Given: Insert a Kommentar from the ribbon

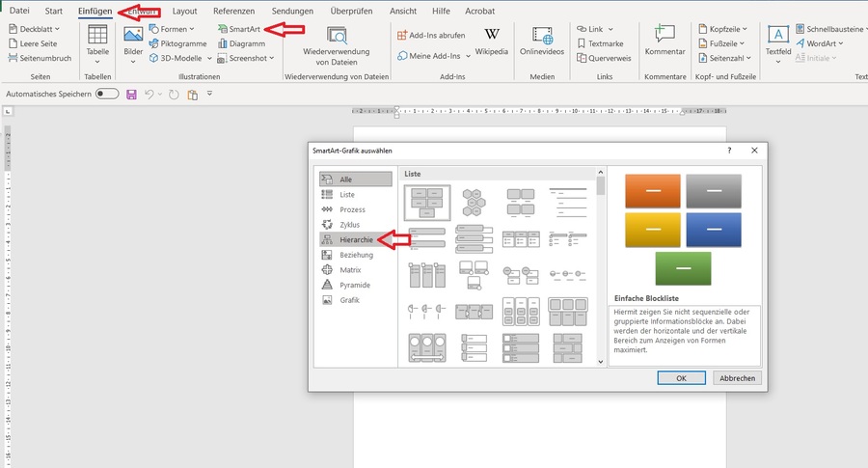Looking at the screenshot, I should pyautogui.click(x=665, y=41).
